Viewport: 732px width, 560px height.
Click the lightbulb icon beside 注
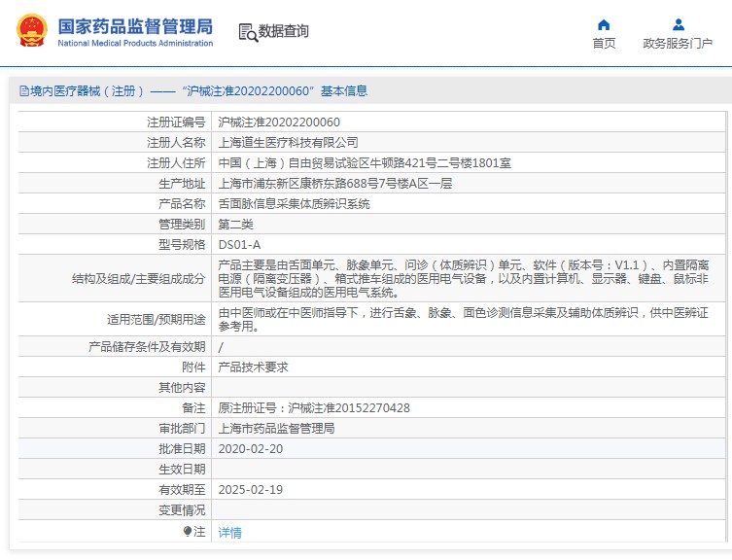click(188, 532)
